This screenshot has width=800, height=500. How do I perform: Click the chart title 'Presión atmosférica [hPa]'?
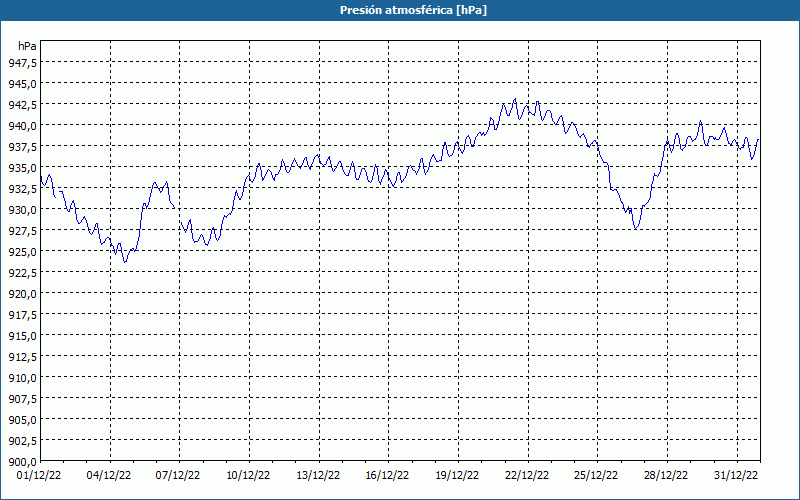[413, 10]
